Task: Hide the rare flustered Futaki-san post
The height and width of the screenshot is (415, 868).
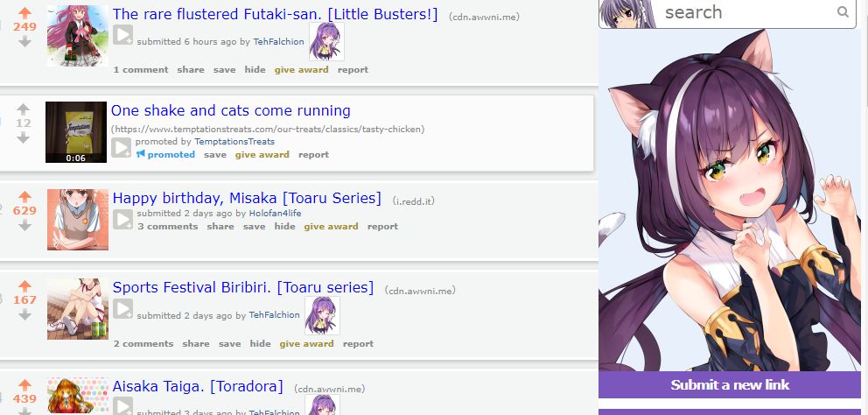Action: pos(255,70)
